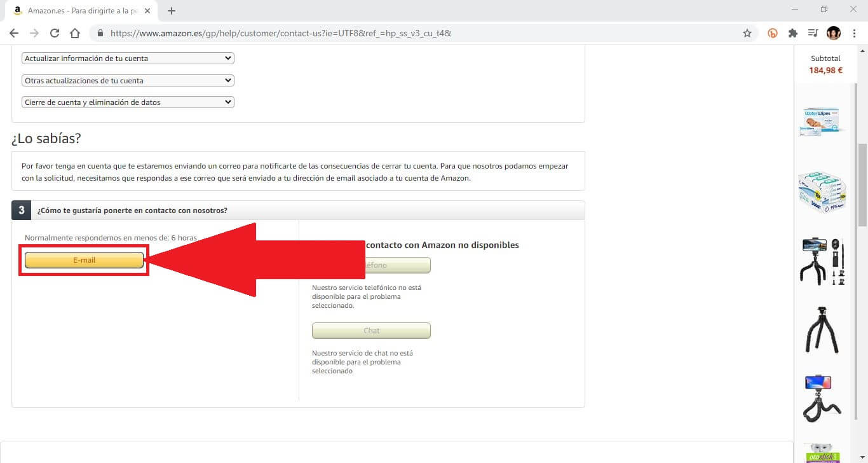Screen dimensions: 868x463
Task: Open the Extensions puzzle menu
Action: coord(793,33)
